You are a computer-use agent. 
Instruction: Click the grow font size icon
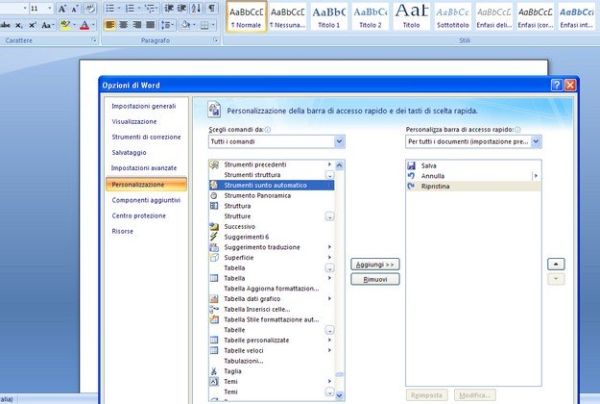pos(63,8)
